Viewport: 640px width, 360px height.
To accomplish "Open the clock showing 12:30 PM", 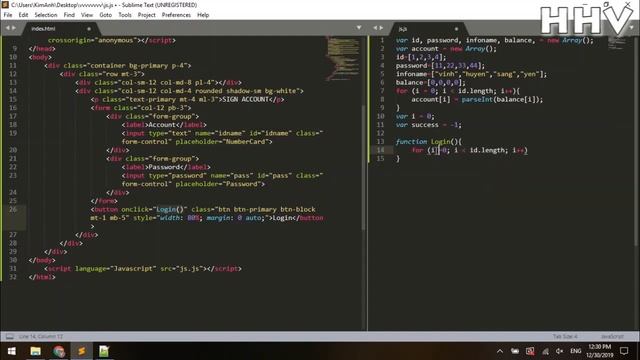I will click(600, 351).
